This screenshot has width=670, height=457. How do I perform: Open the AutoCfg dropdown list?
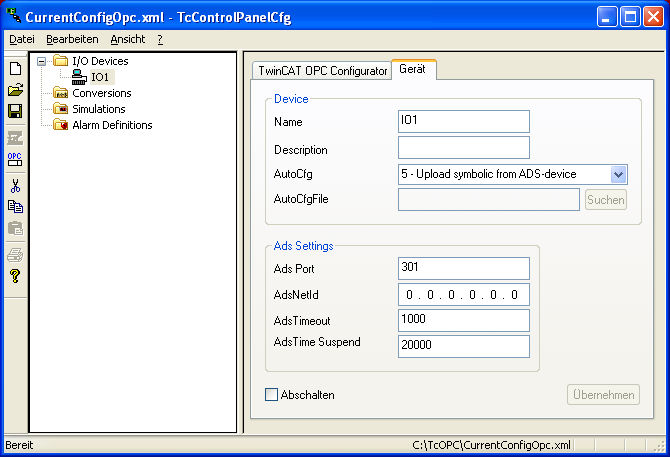pos(618,174)
